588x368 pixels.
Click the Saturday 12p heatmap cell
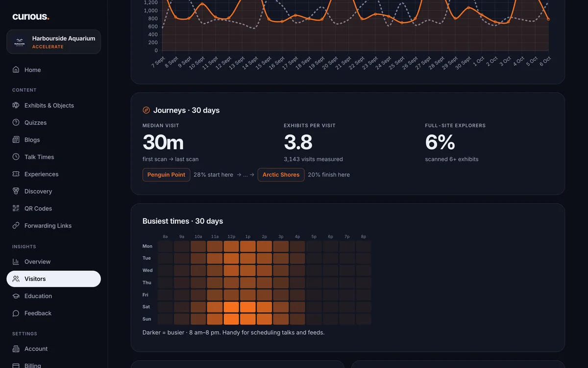click(231, 307)
